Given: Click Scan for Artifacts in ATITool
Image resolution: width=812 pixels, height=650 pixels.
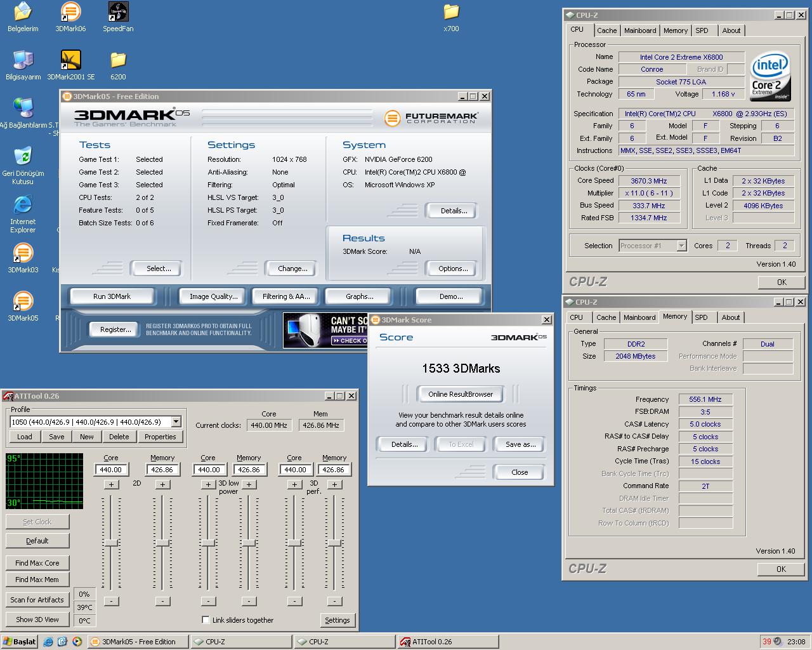Looking at the screenshot, I should 37,600.
